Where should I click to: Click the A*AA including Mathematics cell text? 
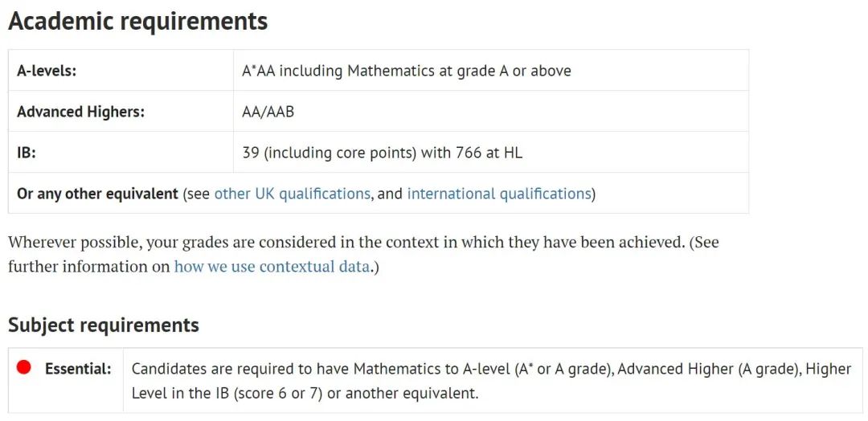click(407, 71)
